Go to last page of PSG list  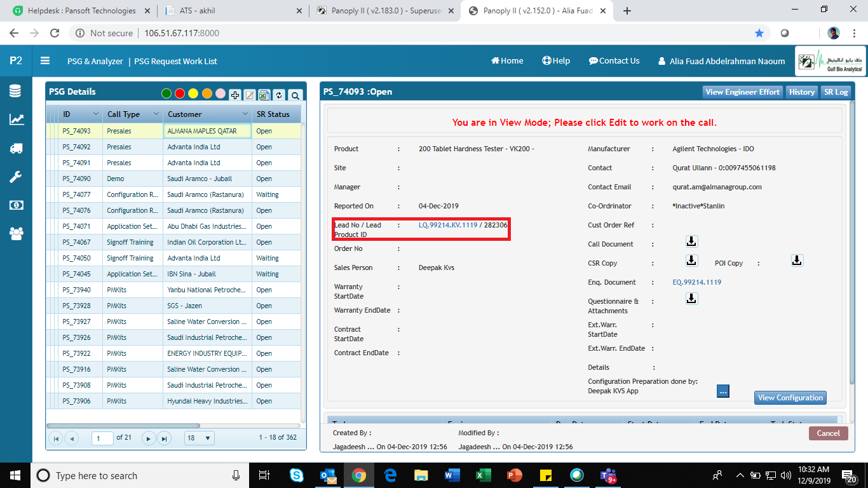click(x=164, y=438)
